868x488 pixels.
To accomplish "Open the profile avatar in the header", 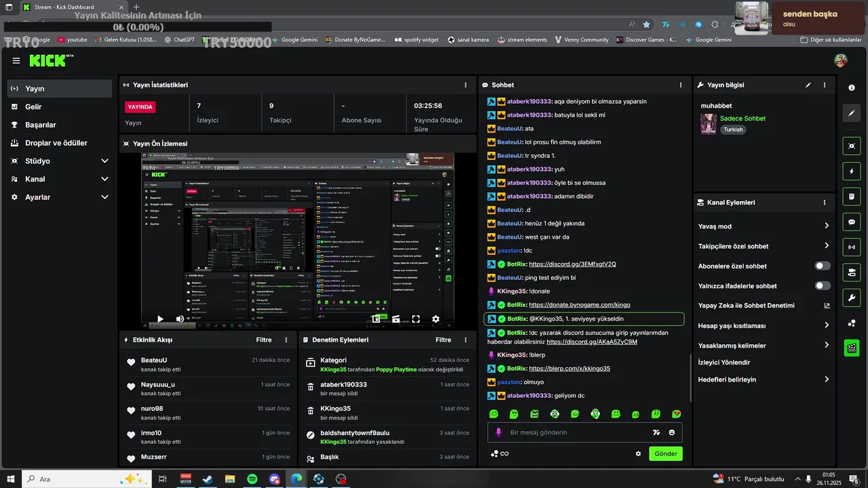I will (841, 60).
